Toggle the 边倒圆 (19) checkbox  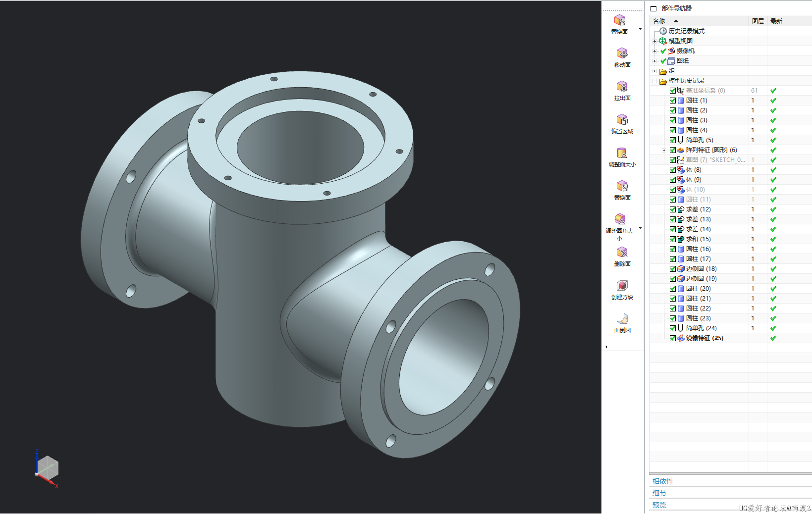coord(673,278)
